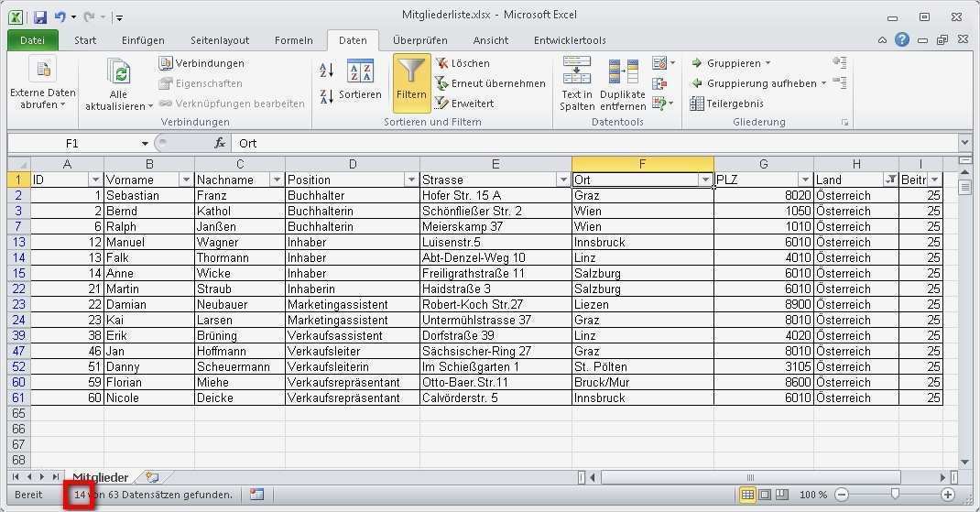
Task: Click Duplikate entfernen
Action: tap(623, 85)
